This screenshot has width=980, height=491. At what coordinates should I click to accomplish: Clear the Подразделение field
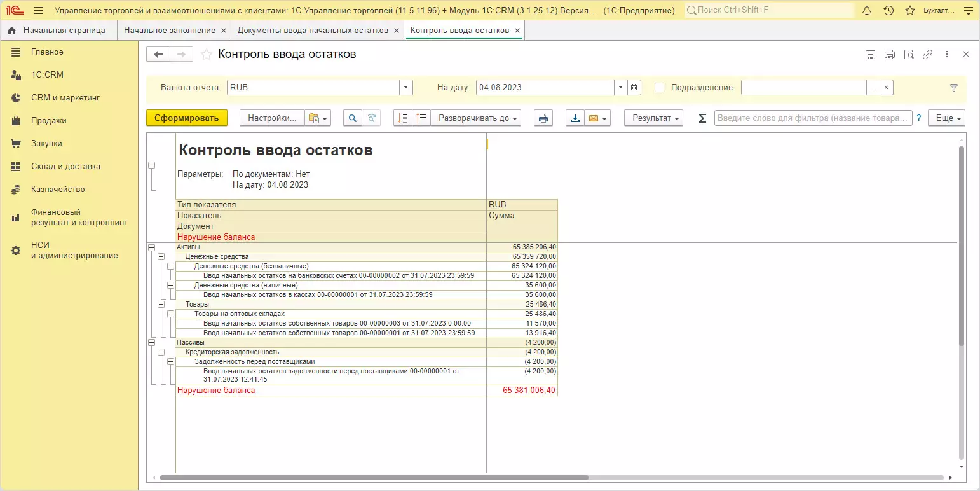coord(887,88)
